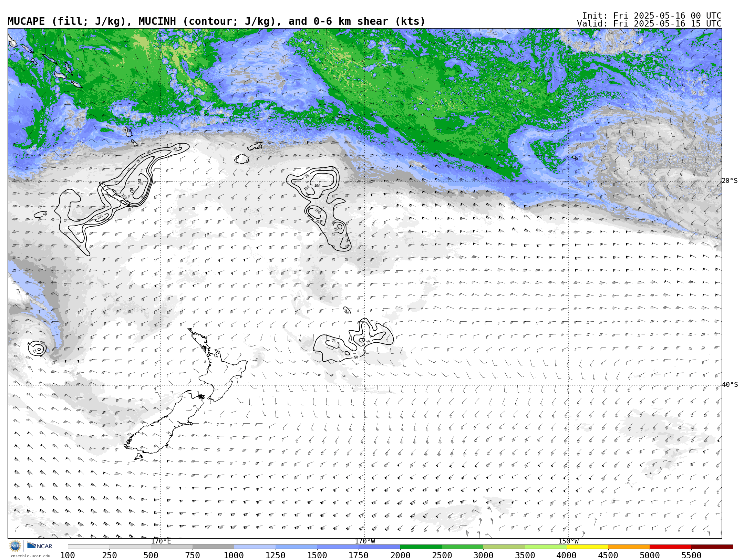The height and width of the screenshot is (560, 744).
Task: Click the MUCAPE, MUCINH and shear map title
Action: click(216, 21)
